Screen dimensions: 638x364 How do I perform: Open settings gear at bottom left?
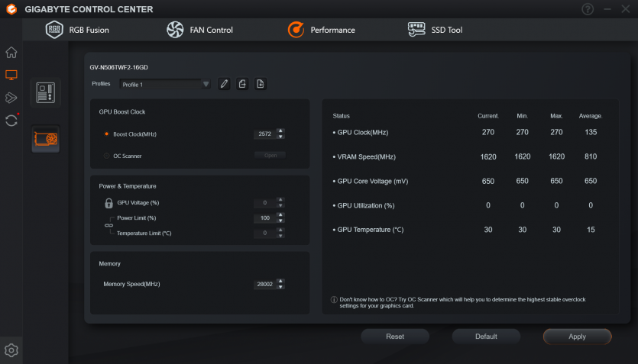[x=11, y=350]
